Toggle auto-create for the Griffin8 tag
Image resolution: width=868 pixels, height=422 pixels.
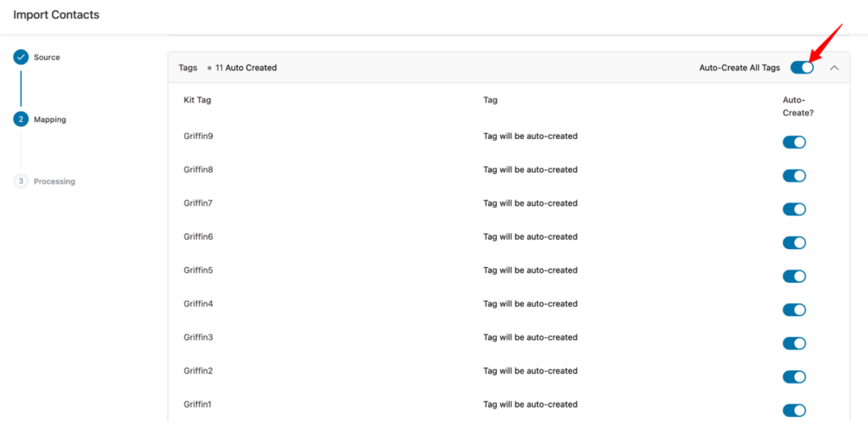(x=794, y=175)
